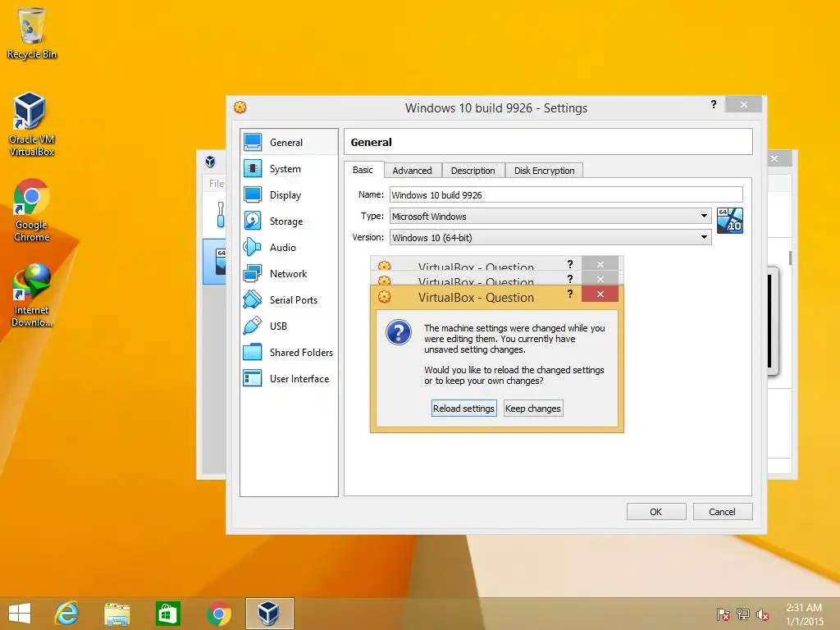Click the VirtualBox gear icon in Settings title bar

[240, 107]
